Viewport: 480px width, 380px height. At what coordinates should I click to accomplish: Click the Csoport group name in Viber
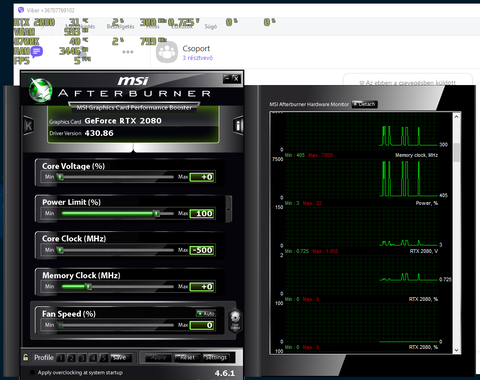[x=196, y=49]
